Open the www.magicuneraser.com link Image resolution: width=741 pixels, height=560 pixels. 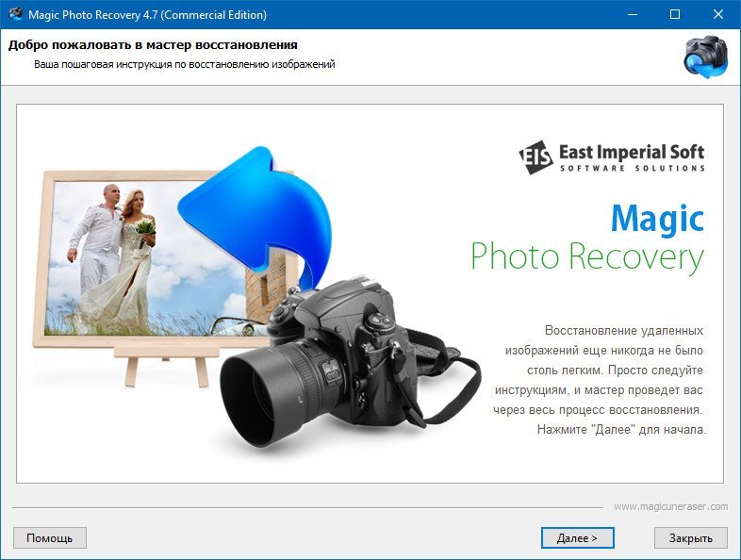[x=671, y=506]
